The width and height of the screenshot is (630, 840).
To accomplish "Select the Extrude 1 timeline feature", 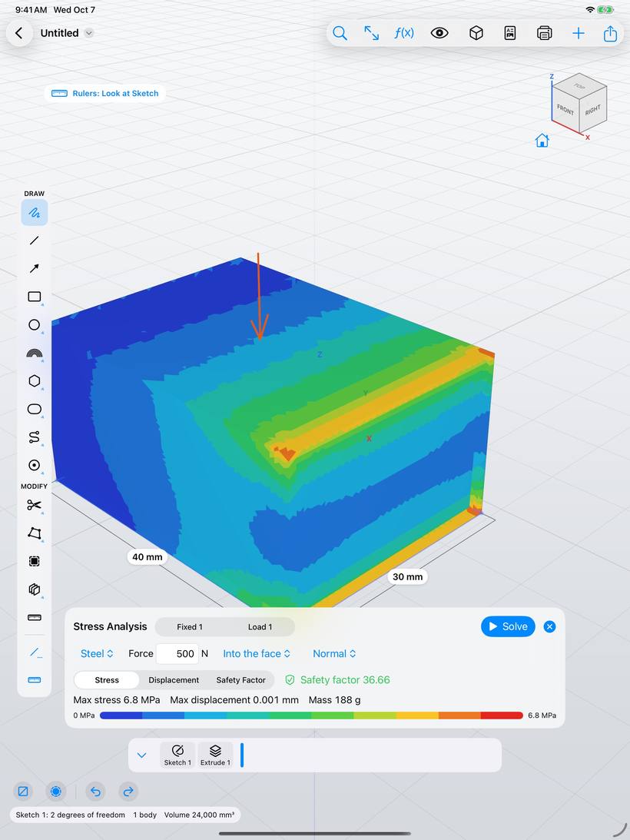I will (215, 755).
